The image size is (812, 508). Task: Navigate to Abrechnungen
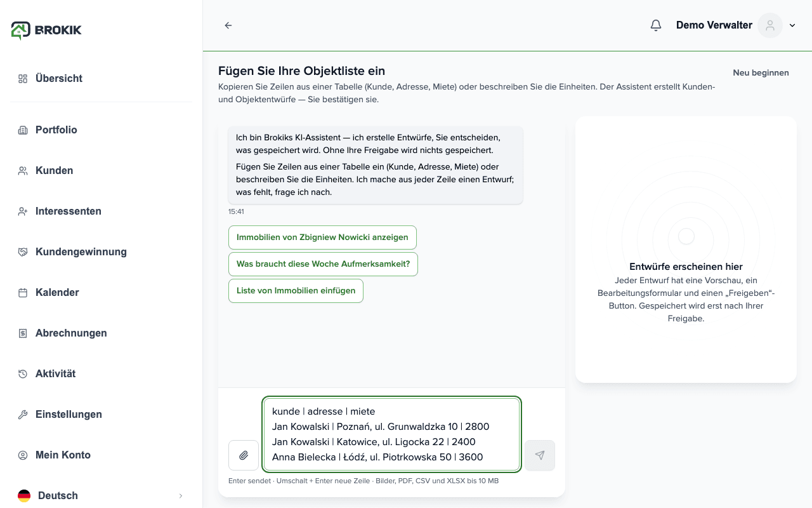[101, 333]
